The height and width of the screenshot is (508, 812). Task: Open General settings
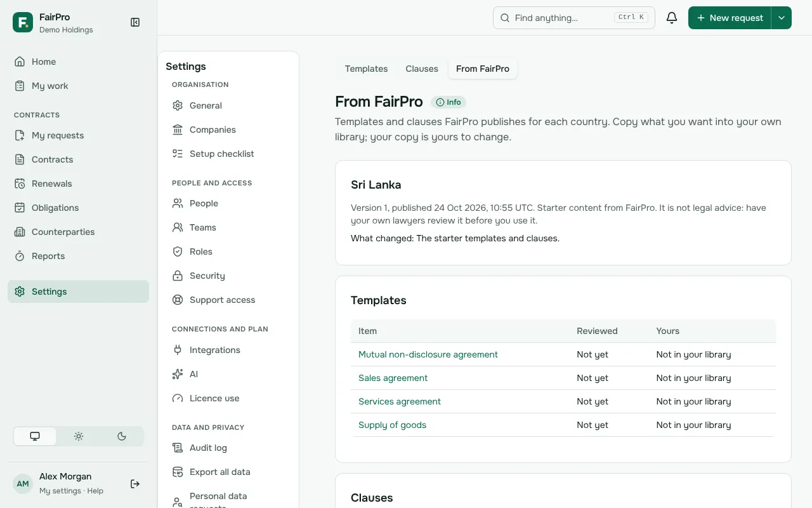[x=228, y=105]
